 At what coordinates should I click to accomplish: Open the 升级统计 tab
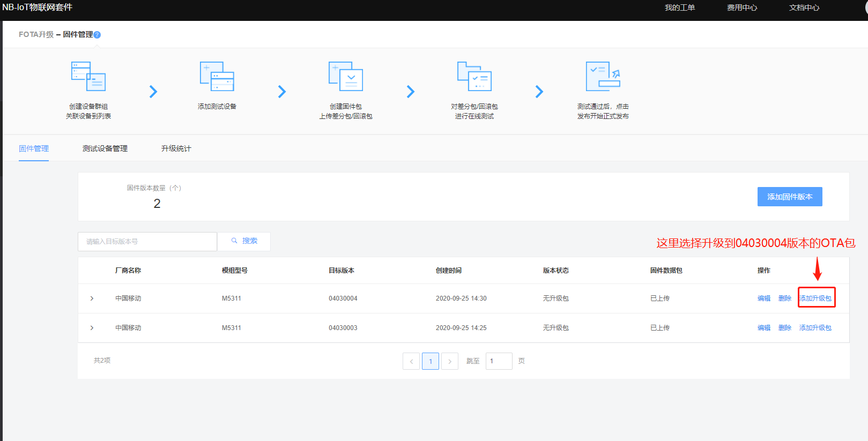tap(176, 148)
